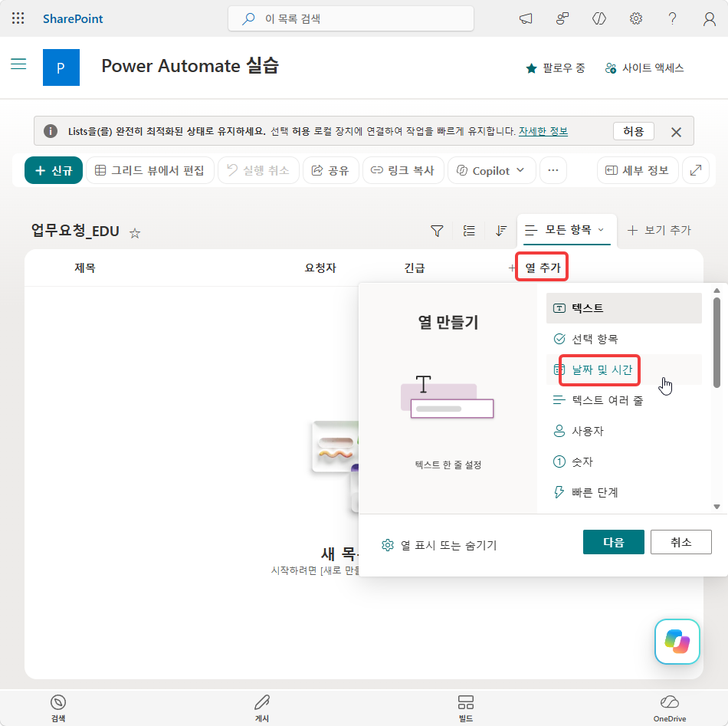Open the floating Copilot button
Viewport: 728px width, 726px height.
point(677,642)
